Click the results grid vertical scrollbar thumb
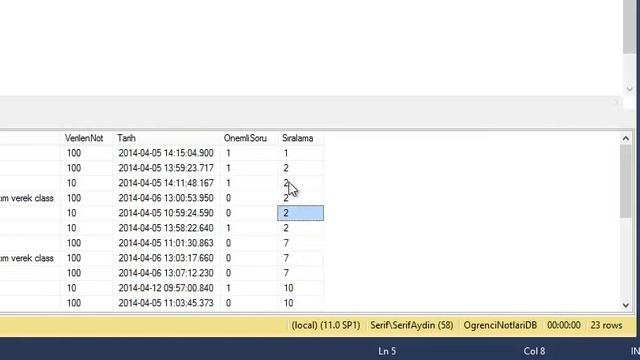This screenshot has height=360, width=640. click(x=625, y=181)
